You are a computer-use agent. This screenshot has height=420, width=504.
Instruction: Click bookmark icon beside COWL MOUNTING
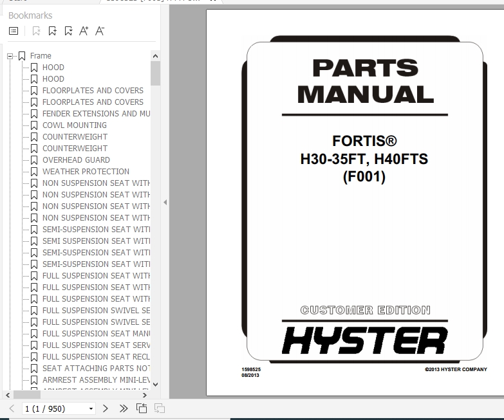coord(34,125)
